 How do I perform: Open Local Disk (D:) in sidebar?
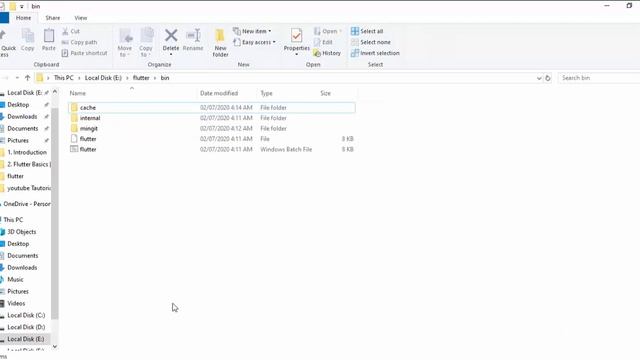[25, 327]
